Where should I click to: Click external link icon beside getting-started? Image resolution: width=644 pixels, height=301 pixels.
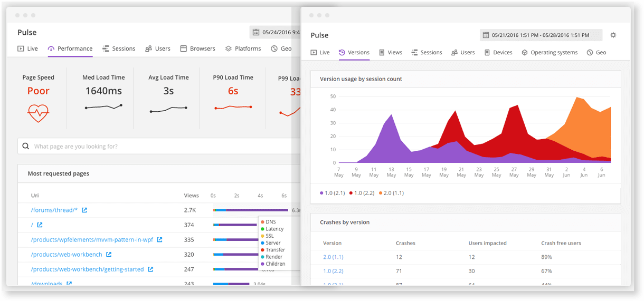click(x=150, y=269)
